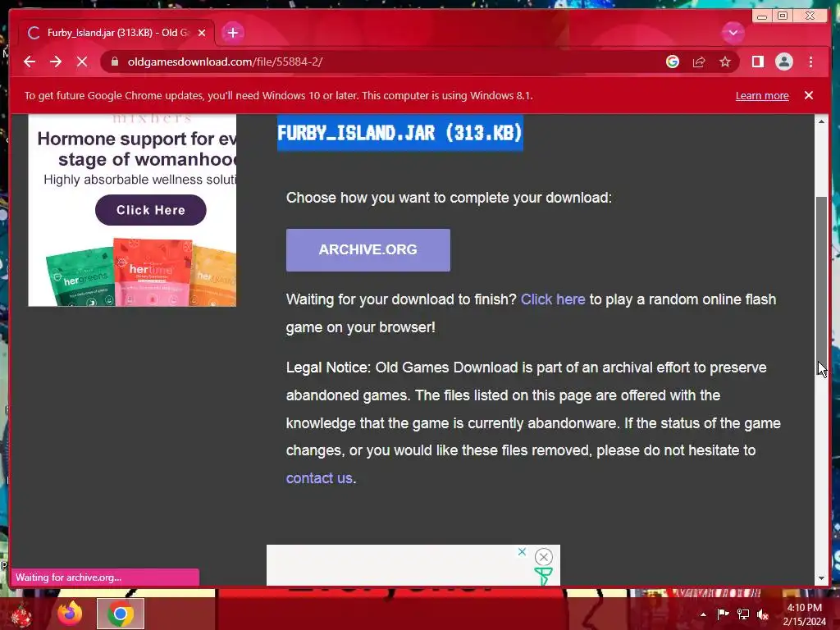Dismiss the Chrome update notification bar
The height and width of the screenshot is (630, 840).
pos(808,95)
